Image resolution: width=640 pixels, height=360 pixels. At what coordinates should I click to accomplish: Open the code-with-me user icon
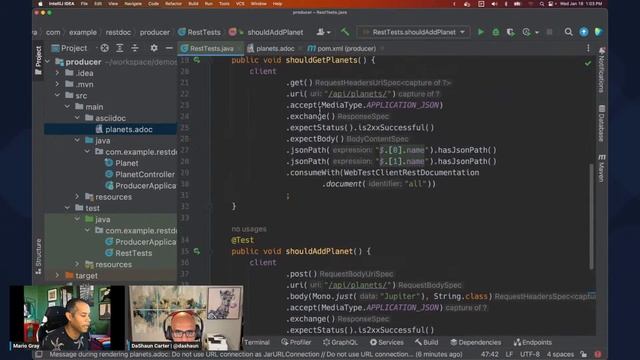tap(323, 32)
